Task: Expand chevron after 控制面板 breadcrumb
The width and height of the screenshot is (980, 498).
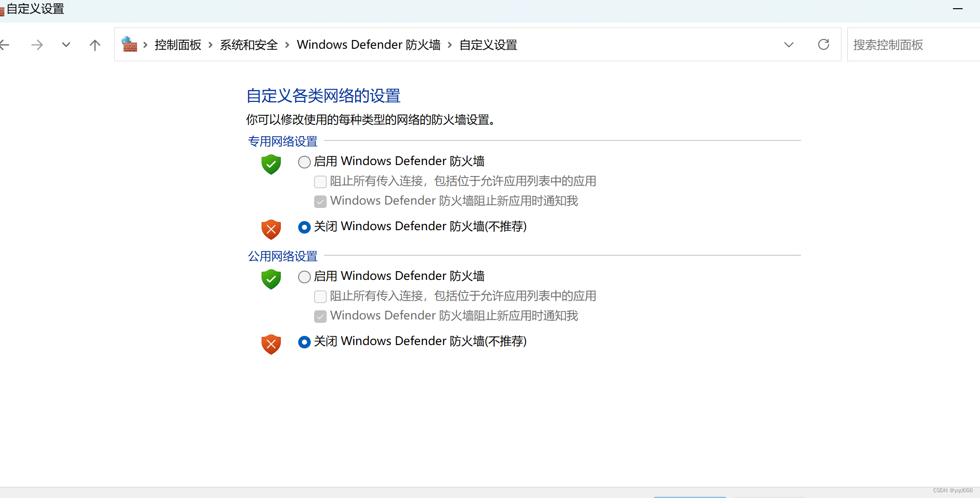Action: pyautogui.click(x=210, y=45)
